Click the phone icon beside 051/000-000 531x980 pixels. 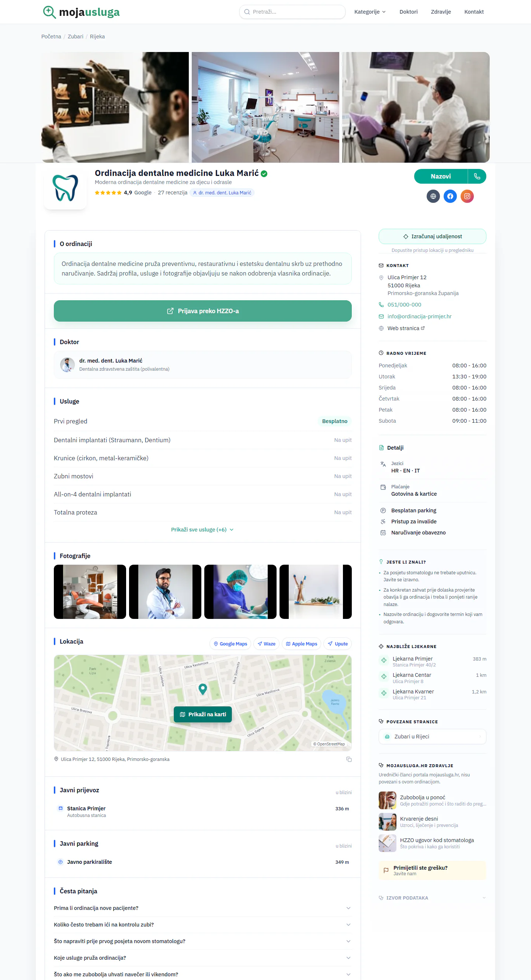(x=381, y=305)
